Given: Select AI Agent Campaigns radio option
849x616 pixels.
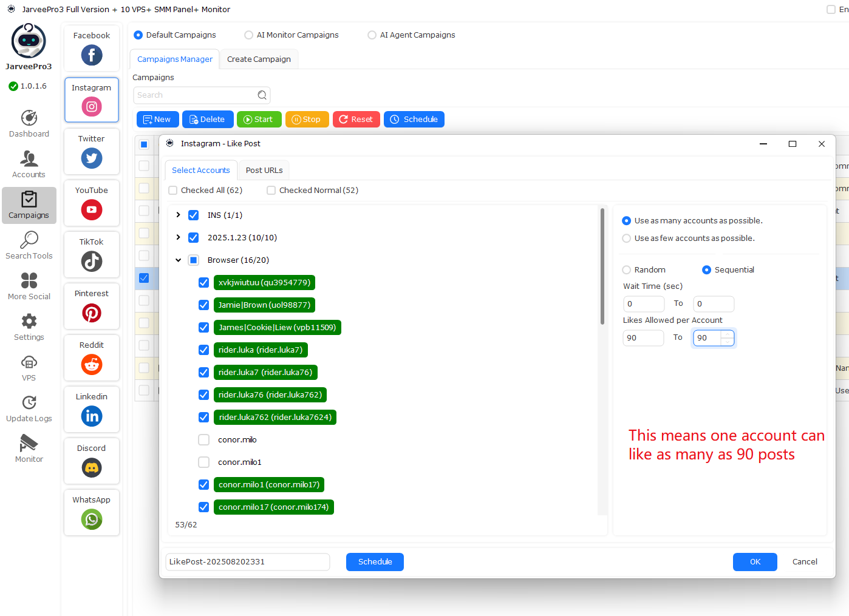Looking at the screenshot, I should pos(372,35).
